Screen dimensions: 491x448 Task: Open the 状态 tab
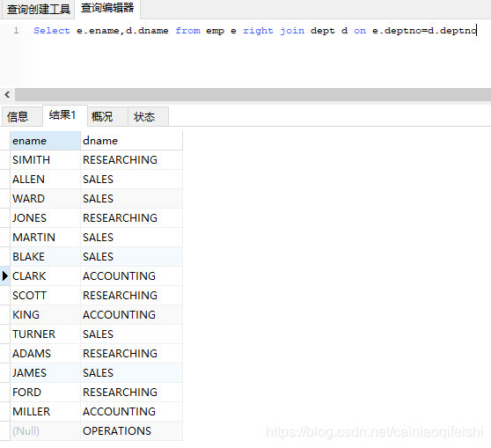coord(148,117)
